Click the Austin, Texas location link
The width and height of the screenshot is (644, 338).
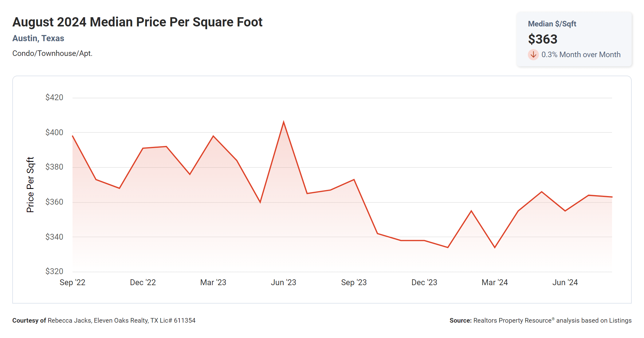[38, 38]
